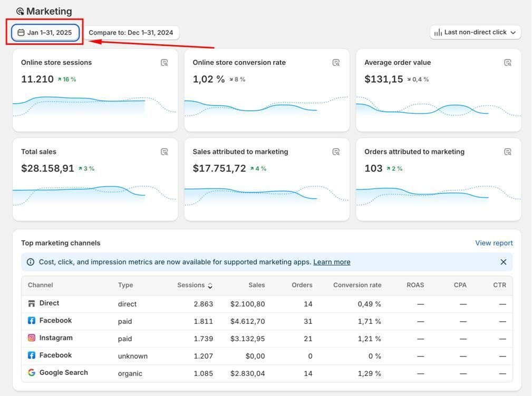Click the Channel column header
The height and width of the screenshot is (396, 532).
41,285
